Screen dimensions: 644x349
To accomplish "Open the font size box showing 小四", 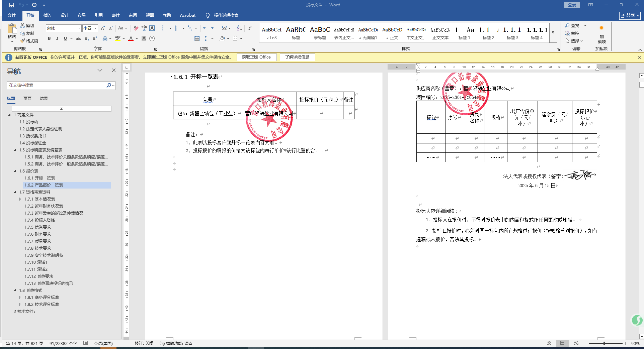I will pos(90,28).
